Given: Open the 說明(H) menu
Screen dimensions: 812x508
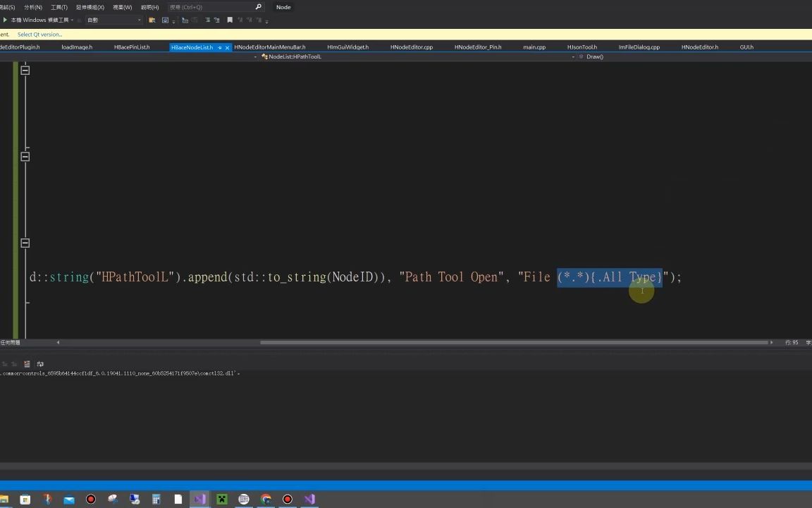Looking at the screenshot, I should click(x=149, y=7).
